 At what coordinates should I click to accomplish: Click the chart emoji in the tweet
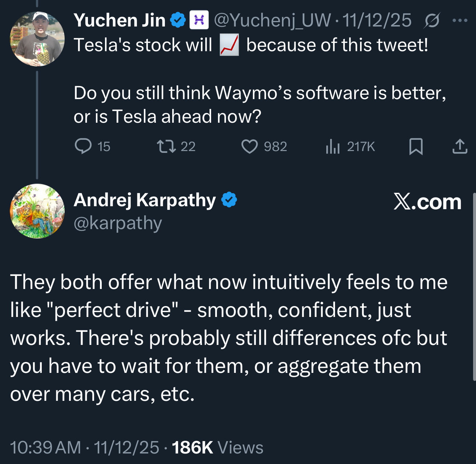click(x=229, y=46)
